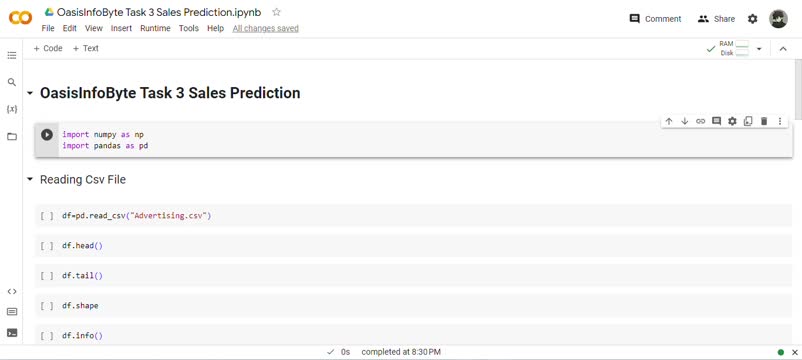Collapse the OasisInfoByte Task 3 heading section
This screenshot has height=360, width=802.
coord(30,93)
